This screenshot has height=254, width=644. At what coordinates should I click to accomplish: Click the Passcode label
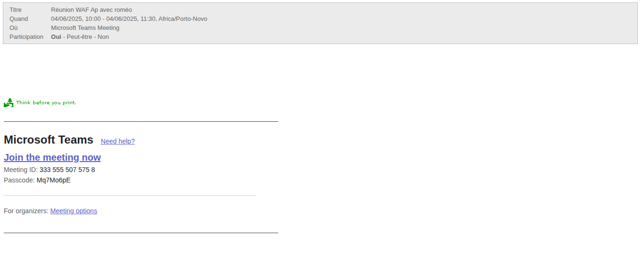[19, 180]
